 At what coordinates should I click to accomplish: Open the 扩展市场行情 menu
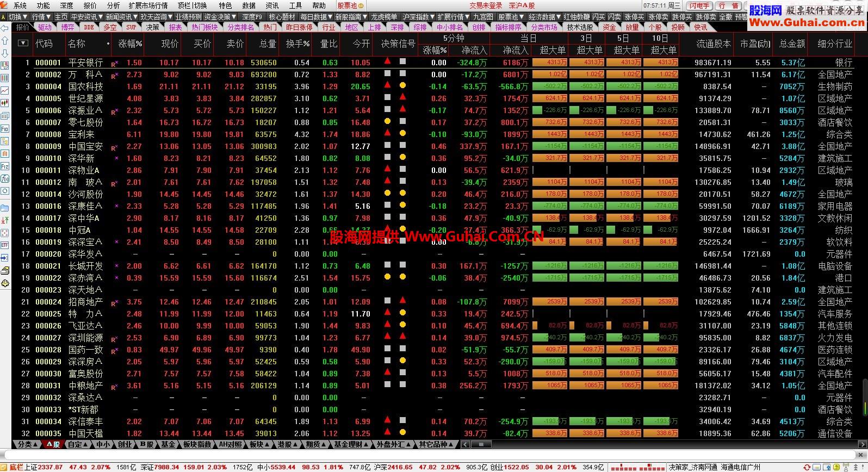click(148, 5)
